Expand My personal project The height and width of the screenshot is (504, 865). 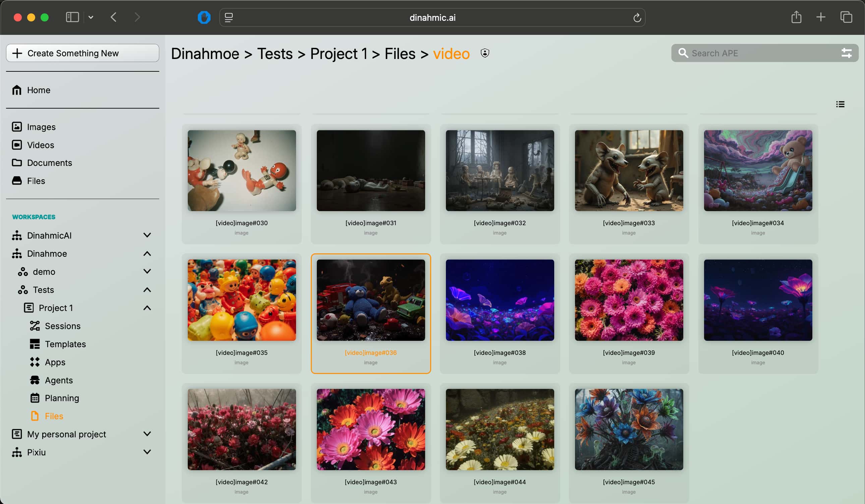[x=147, y=434]
